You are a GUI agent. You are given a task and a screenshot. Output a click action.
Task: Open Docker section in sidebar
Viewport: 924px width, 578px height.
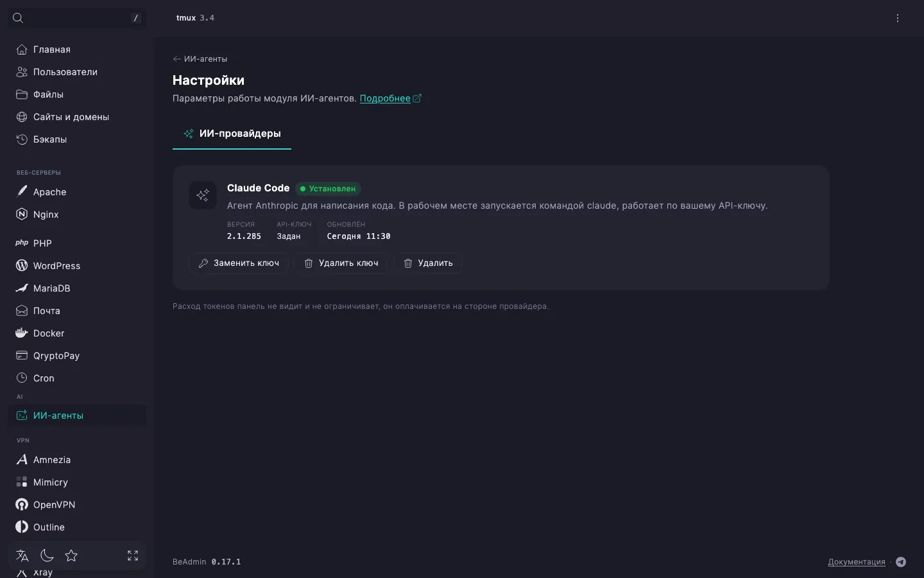click(x=77, y=333)
